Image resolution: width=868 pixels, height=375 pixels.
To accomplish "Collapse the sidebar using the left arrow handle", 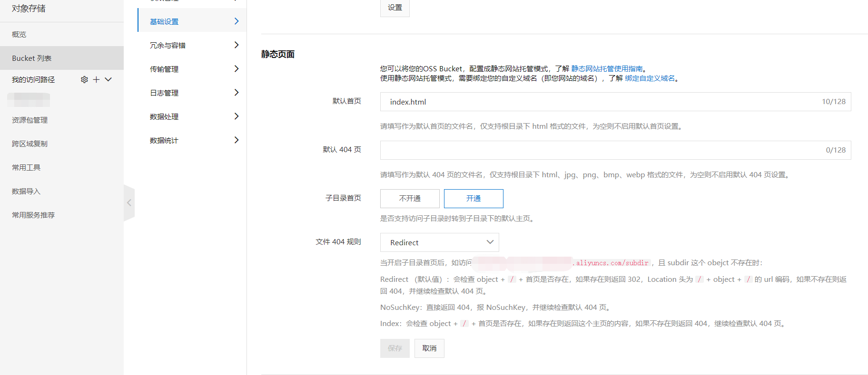I will point(129,202).
